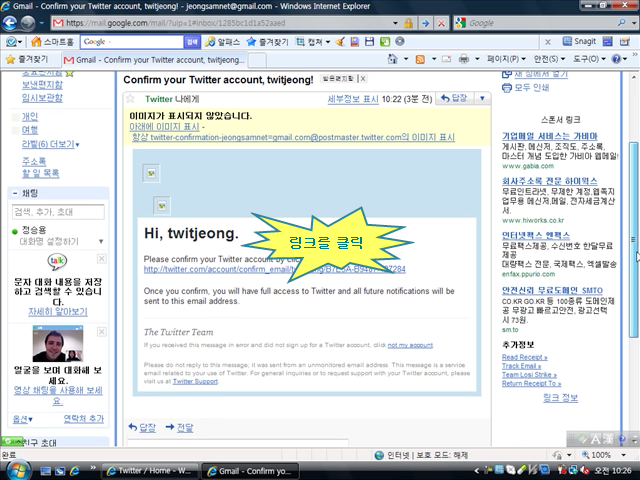Click the chat search field 검색, 추가, 초대
The image size is (640, 480).
[58, 212]
